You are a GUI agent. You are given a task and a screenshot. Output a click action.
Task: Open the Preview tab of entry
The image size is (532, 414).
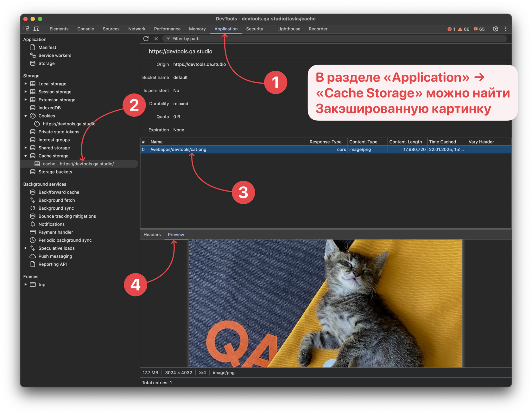click(176, 235)
